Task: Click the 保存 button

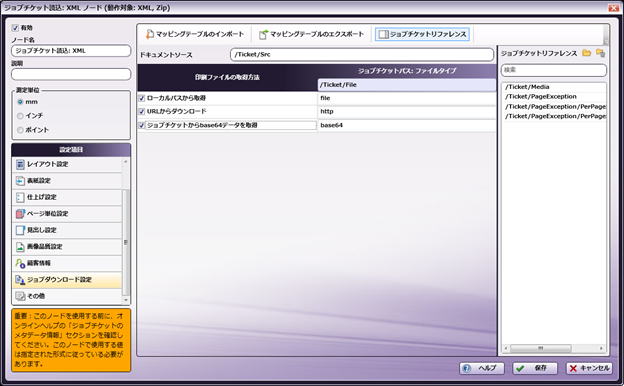Action: click(x=535, y=368)
